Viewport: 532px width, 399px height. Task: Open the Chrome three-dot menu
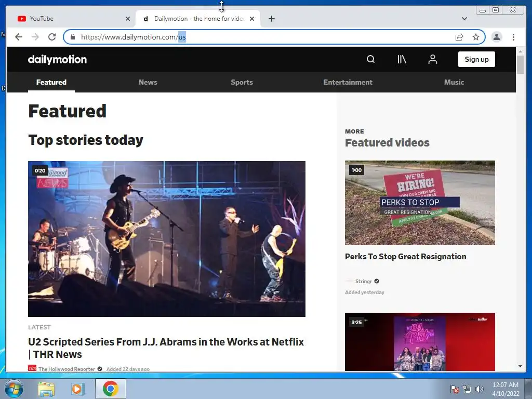tap(513, 37)
